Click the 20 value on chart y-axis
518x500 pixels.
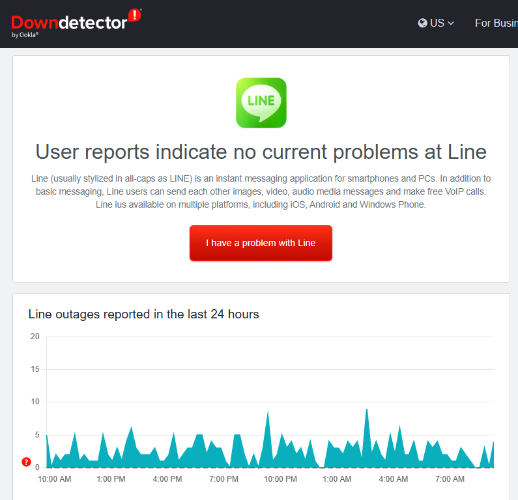35,336
